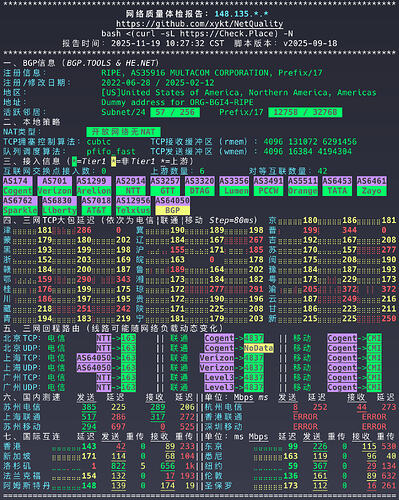Image resolution: width=399 pixels, height=500 pixels.
Task: Select the congestion algorithm value cubic
Action: (99, 142)
